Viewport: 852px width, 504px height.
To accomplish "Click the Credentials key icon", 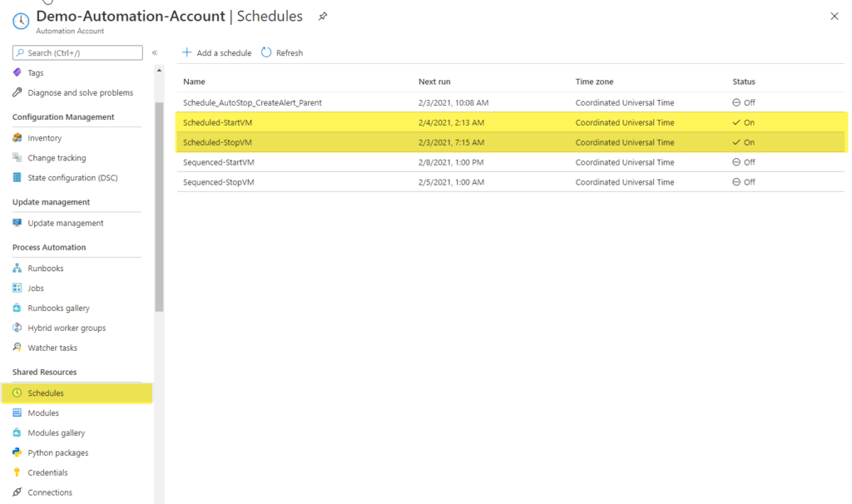I will tap(18, 472).
